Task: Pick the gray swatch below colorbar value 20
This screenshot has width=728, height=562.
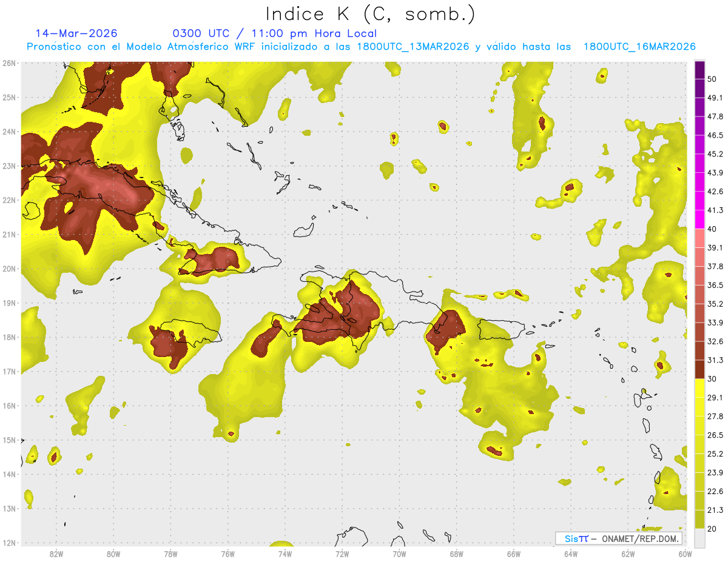Action: pos(699,537)
